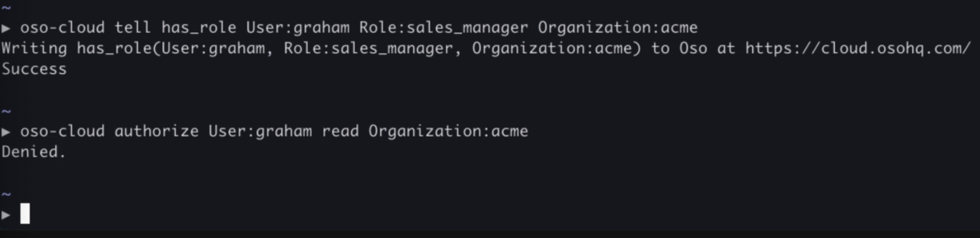Viewport: 980px width, 238px height.
Task: Click "Organization:acme" in the tell command line
Action: [x=617, y=28]
